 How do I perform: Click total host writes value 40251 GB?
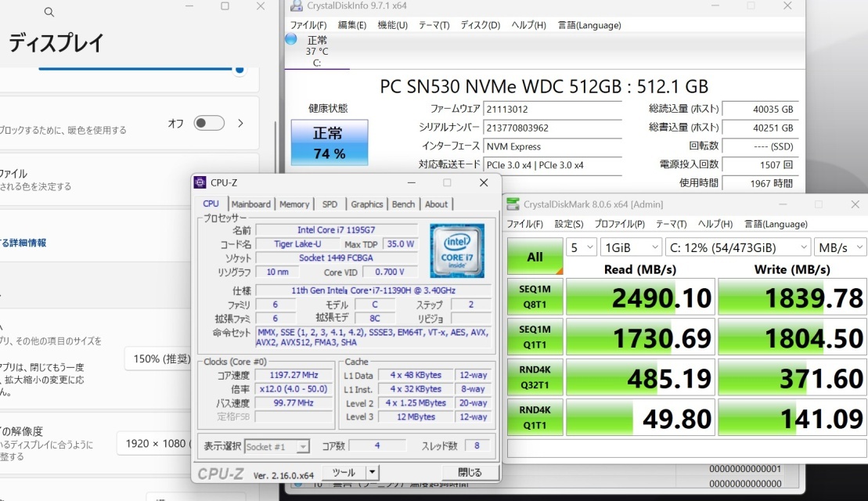tap(759, 128)
